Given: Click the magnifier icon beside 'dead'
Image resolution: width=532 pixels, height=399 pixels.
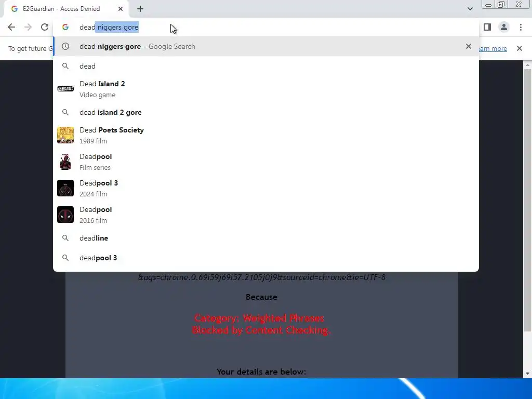Looking at the screenshot, I should tap(65, 66).
